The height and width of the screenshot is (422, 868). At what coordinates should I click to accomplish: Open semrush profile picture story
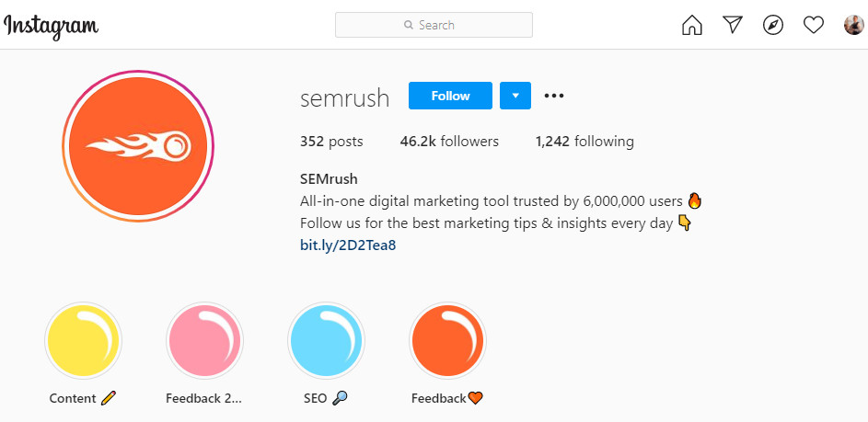click(138, 146)
